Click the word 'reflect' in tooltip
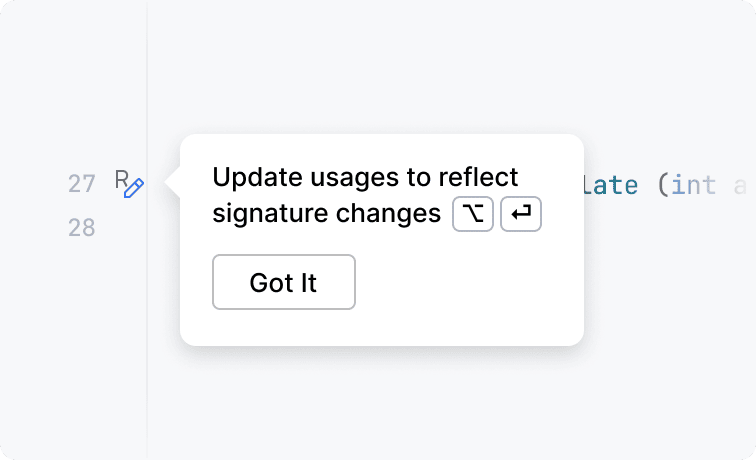This screenshot has width=756, height=460. 478,177
